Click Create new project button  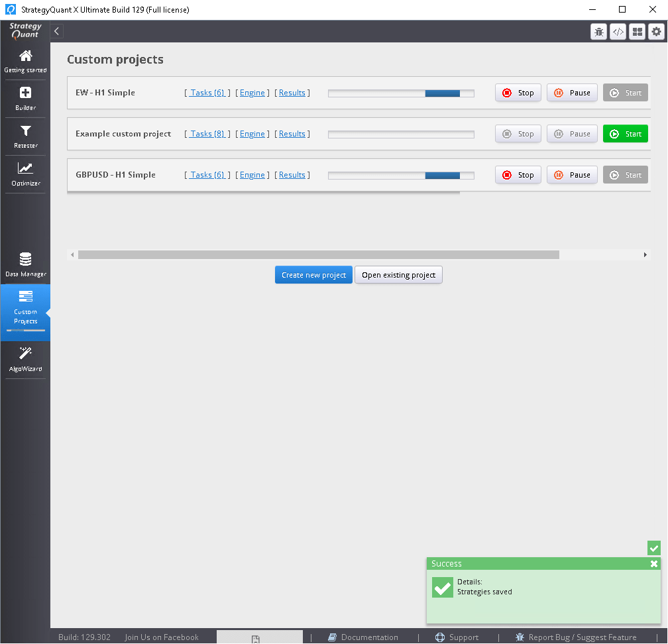pos(313,275)
